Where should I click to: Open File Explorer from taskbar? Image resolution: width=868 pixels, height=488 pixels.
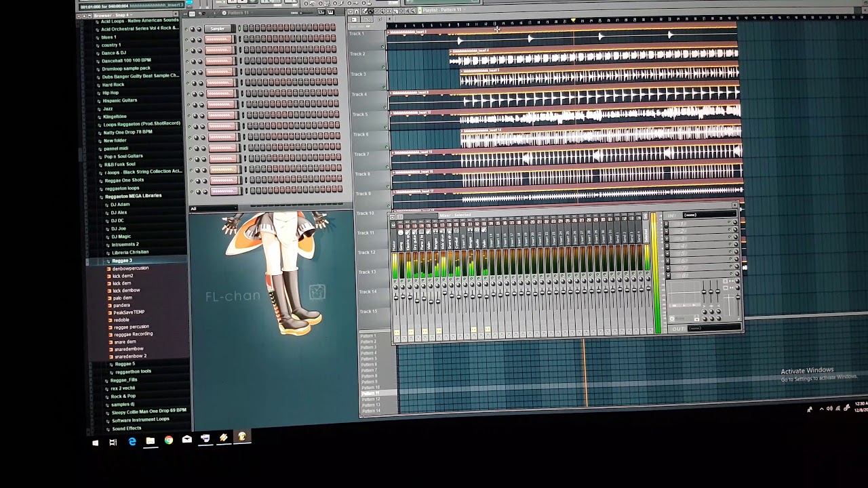150,441
